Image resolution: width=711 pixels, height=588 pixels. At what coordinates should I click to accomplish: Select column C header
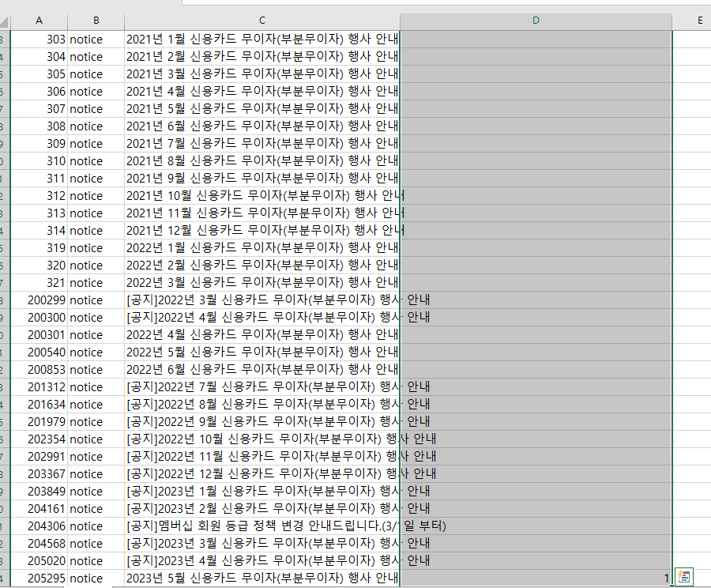(x=262, y=21)
